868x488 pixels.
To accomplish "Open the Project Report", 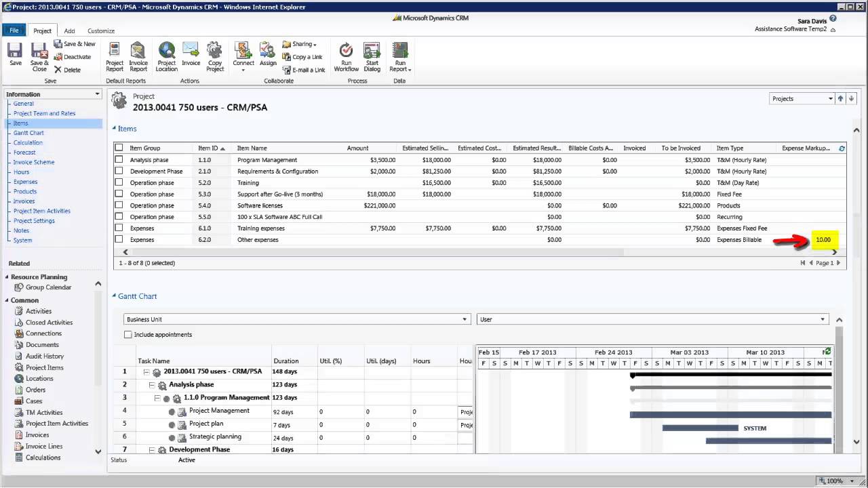I will pos(115,57).
